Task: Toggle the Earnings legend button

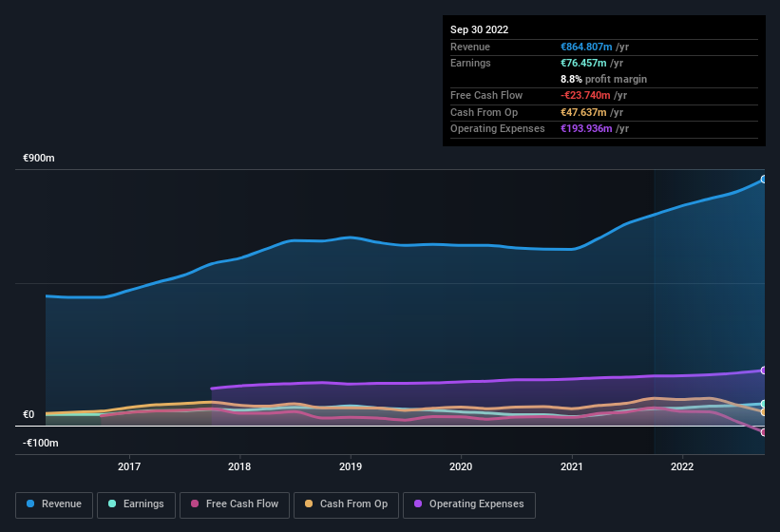Action: click(x=136, y=504)
